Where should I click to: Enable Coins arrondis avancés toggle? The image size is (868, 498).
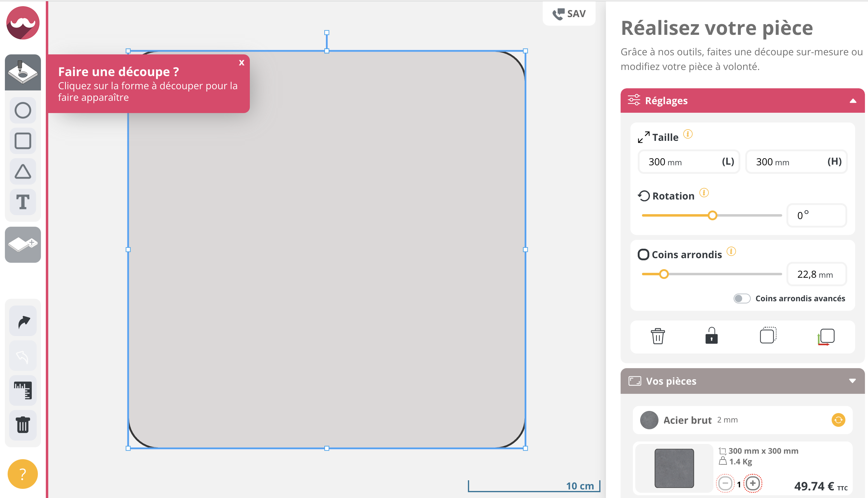tap(742, 298)
